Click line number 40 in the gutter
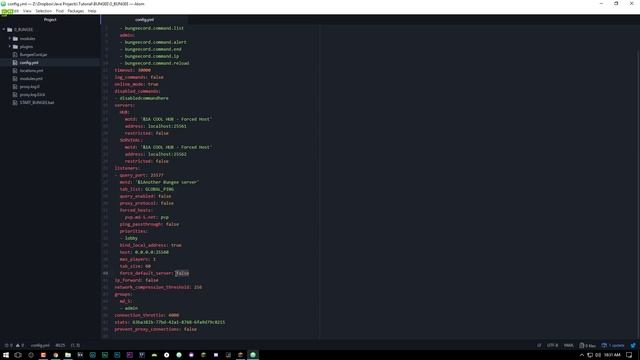640x360 pixels. coord(106,273)
